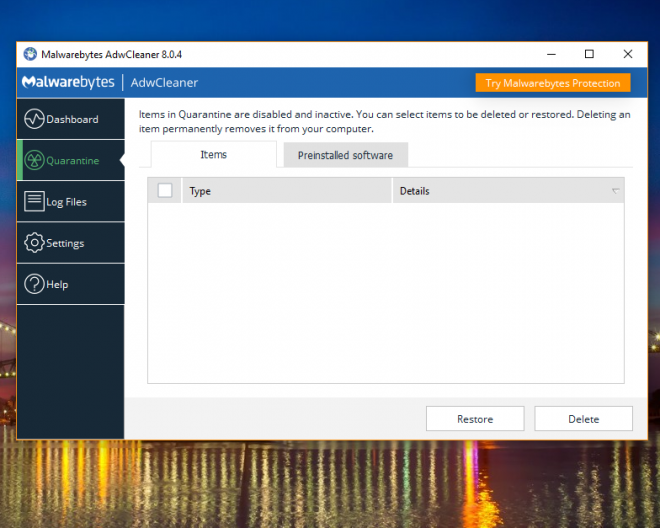This screenshot has height=528, width=660.
Task: Open the Log Files label in the sidebar
Action: tap(66, 202)
